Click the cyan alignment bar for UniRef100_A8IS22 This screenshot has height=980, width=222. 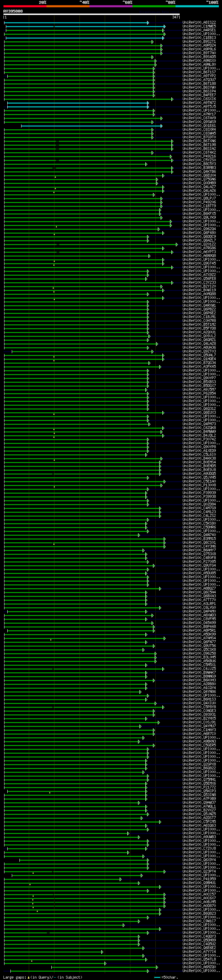77,23
